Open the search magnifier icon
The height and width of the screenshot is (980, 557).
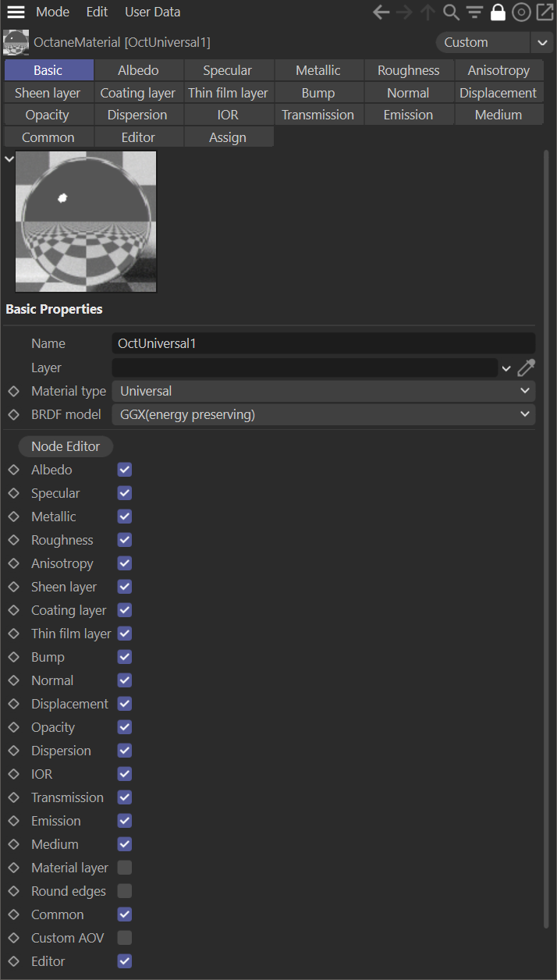(x=451, y=12)
